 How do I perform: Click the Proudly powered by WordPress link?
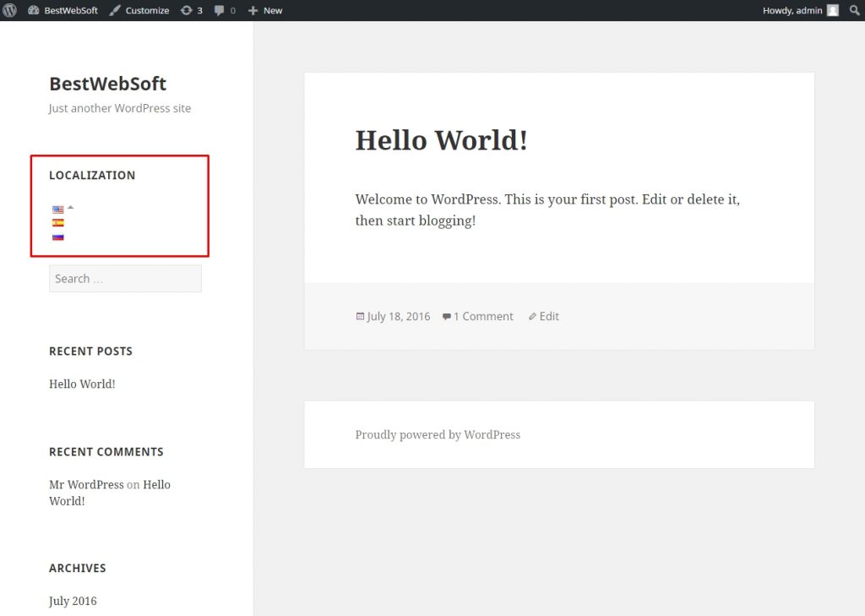coord(438,434)
